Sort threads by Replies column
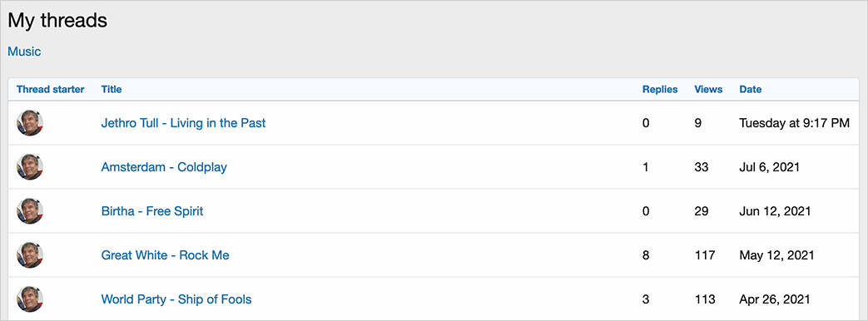Image resolution: width=868 pixels, height=321 pixels. (x=660, y=89)
